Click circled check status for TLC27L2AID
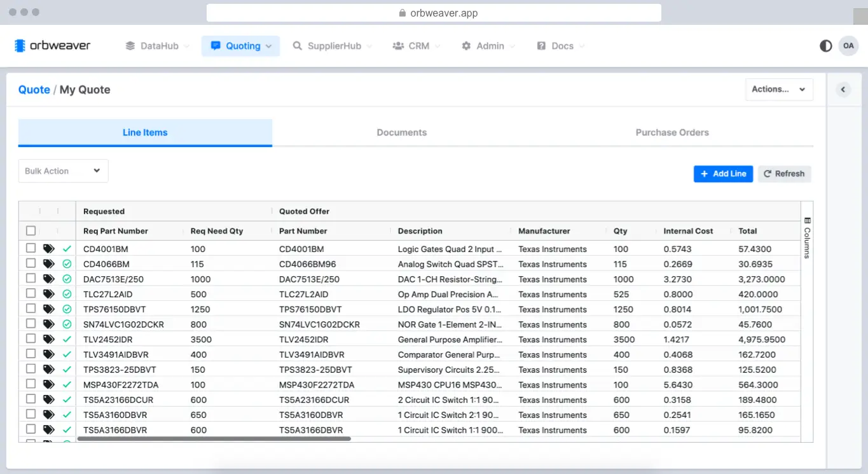The image size is (868, 474). point(67,294)
